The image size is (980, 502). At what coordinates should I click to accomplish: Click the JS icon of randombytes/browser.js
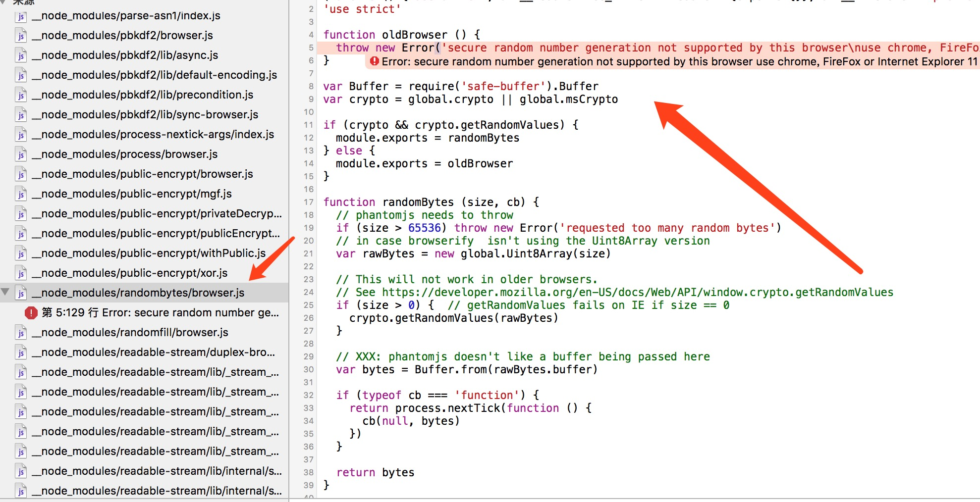[x=21, y=294]
